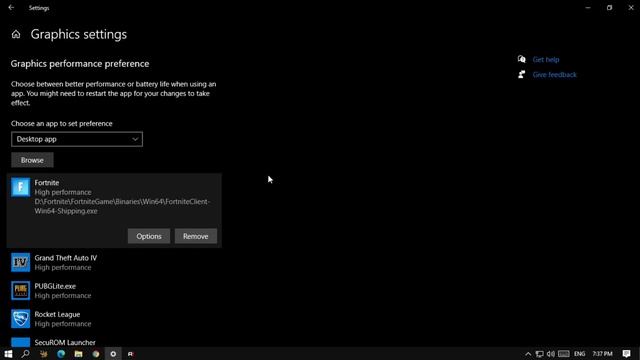
Task: Click the 7:37 PM clock
Action: pyautogui.click(x=602, y=354)
